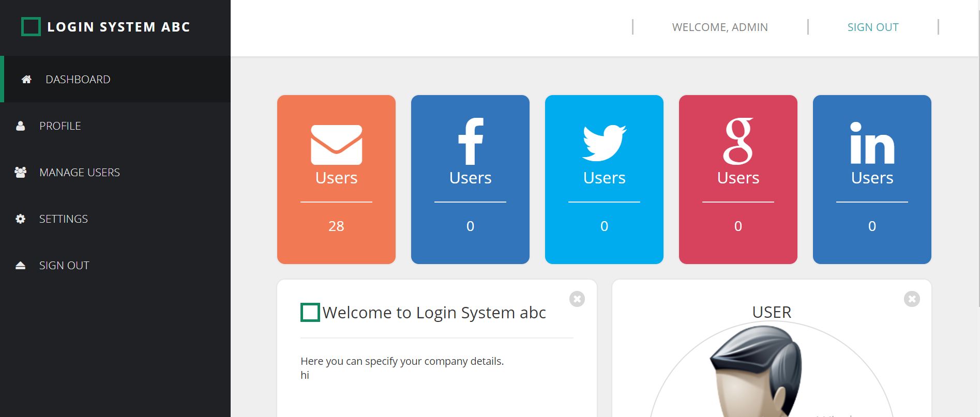Viewport: 980px width, 417px height.
Task: Click green square icon beside Welcome heading
Action: click(310, 312)
